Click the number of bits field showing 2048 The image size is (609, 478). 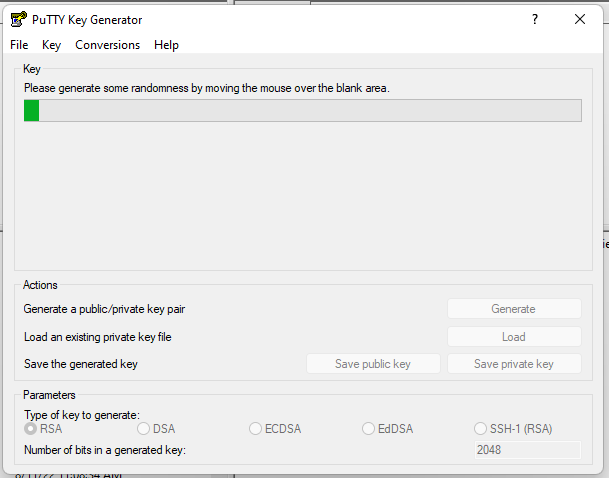click(527, 450)
